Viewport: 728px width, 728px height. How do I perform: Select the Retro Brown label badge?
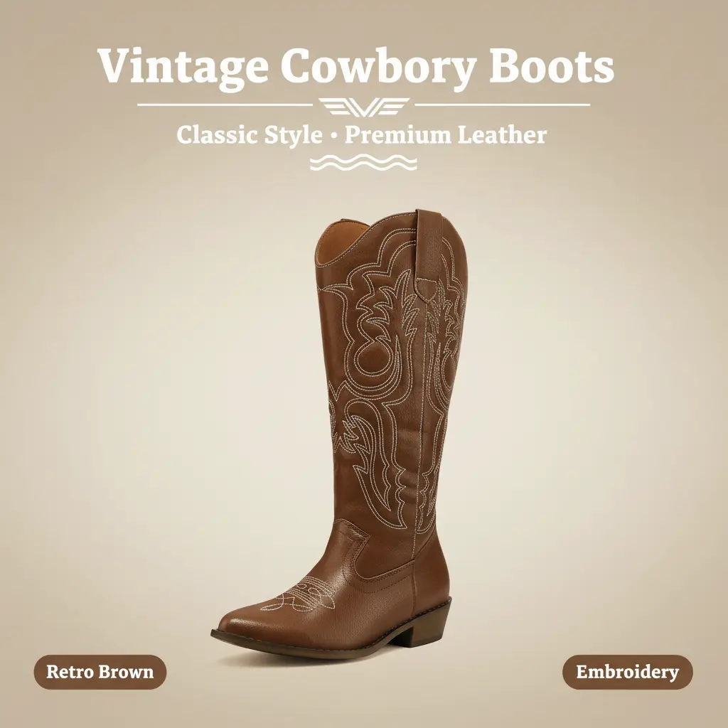click(100, 672)
